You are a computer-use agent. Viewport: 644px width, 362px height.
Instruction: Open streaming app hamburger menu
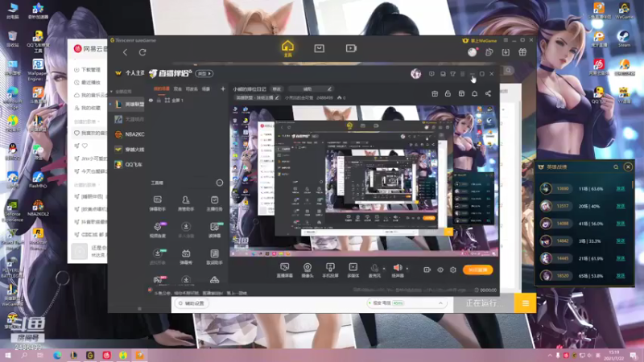click(462, 74)
